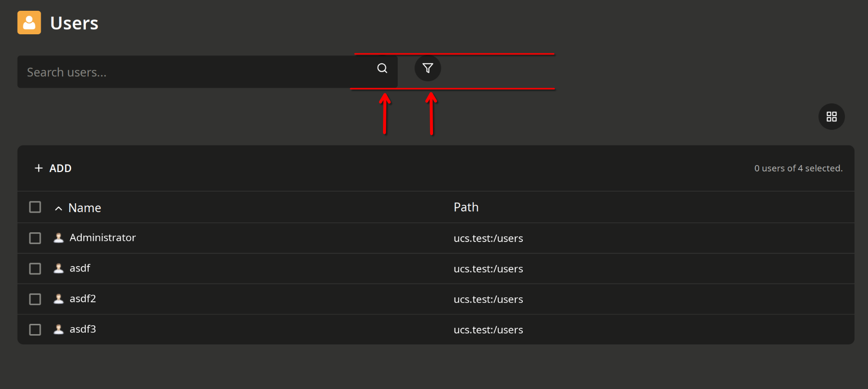
Task: Click the Administrator user avatar icon
Action: pyautogui.click(x=58, y=238)
